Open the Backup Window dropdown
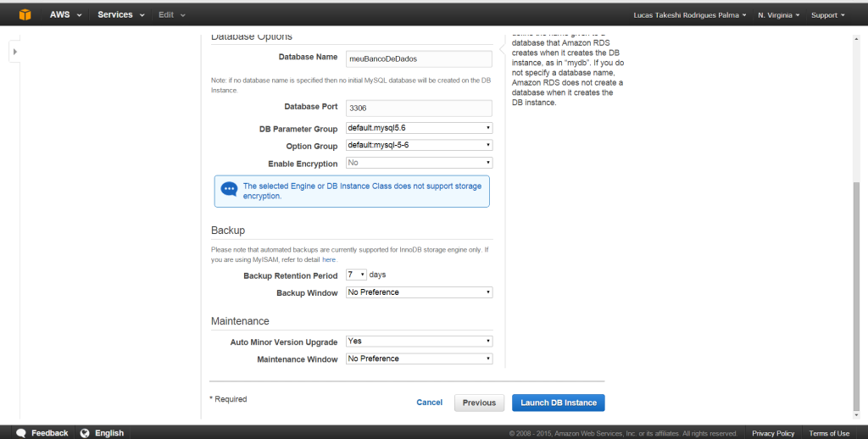Screen dimensions: 868x439 pos(419,292)
